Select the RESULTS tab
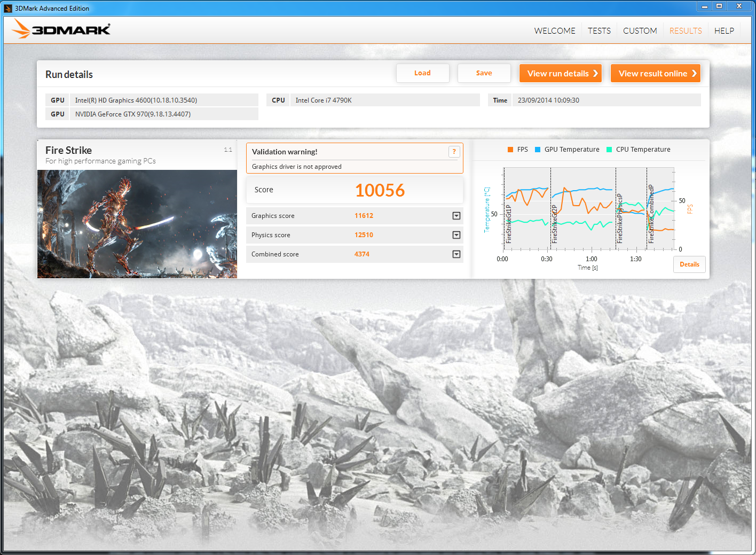 (686, 31)
